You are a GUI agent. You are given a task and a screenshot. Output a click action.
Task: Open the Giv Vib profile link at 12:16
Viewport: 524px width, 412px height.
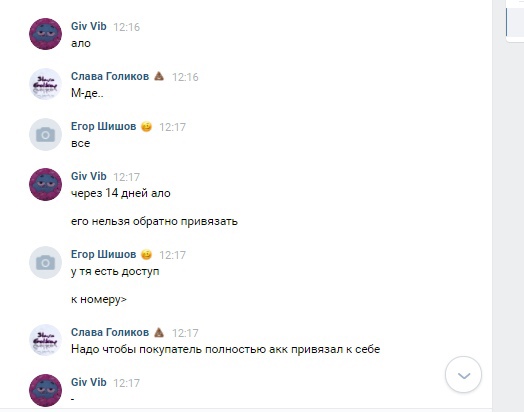point(89,26)
